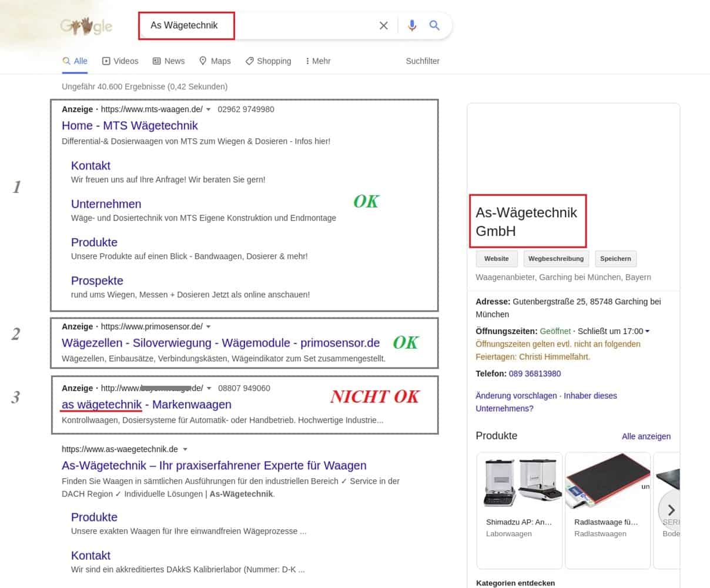Click the Kategorien entdecken heading
710x588 pixels.
[x=515, y=583]
